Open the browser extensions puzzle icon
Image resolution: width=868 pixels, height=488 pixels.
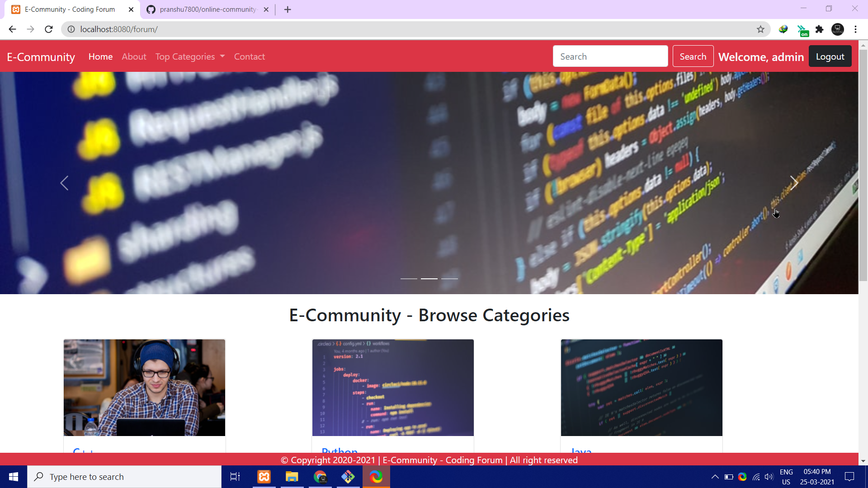(820, 29)
